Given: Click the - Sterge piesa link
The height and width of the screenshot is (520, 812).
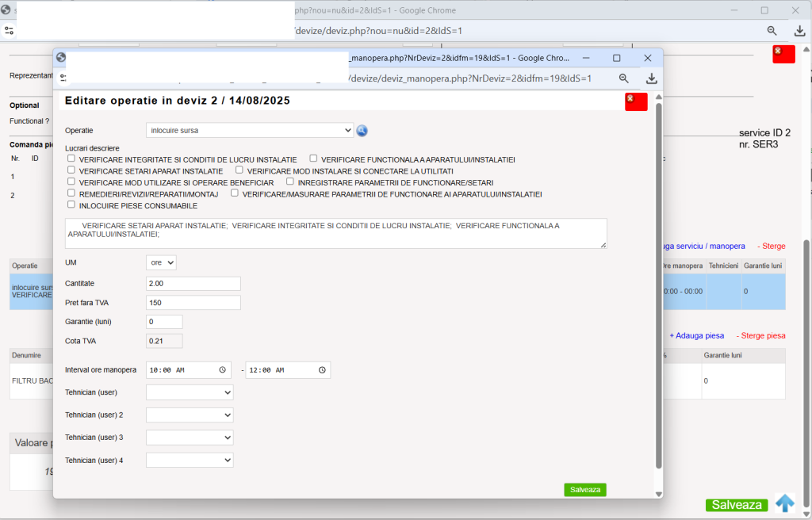Looking at the screenshot, I should [x=760, y=335].
